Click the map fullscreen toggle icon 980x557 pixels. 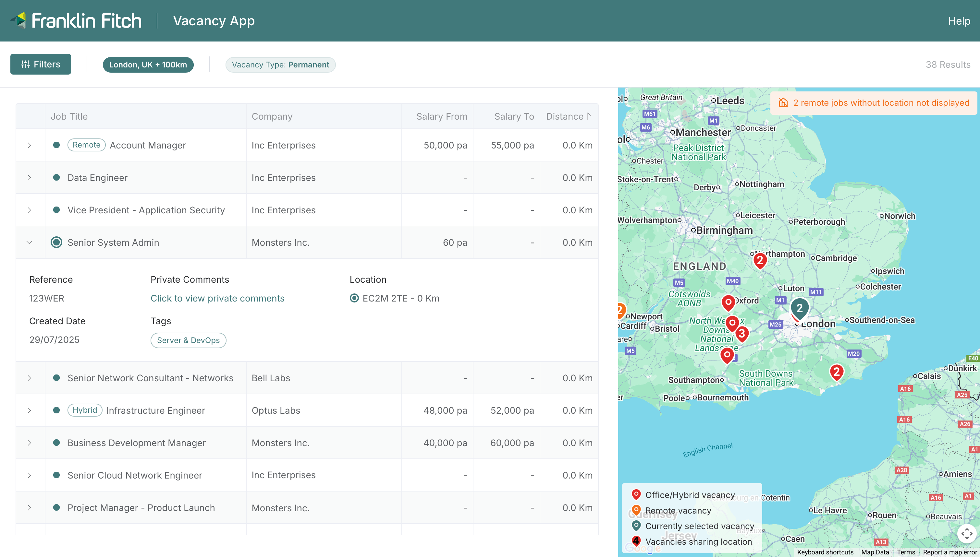967,533
